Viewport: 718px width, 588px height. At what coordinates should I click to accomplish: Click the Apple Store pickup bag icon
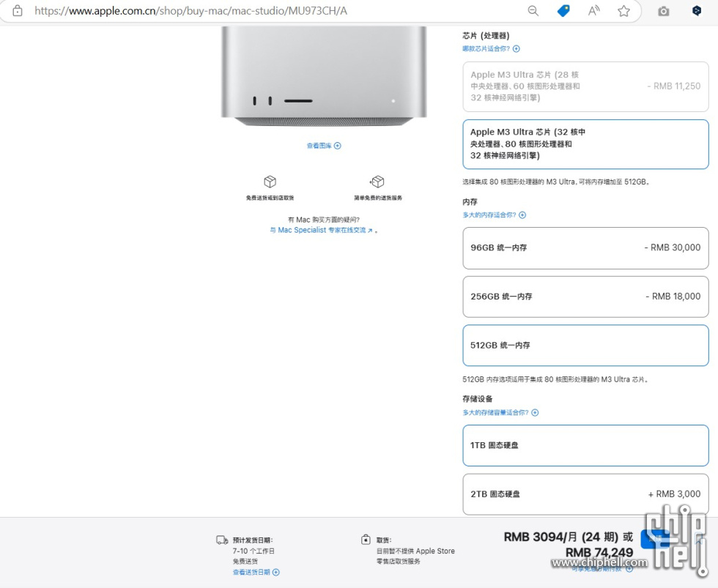(366, 540)
